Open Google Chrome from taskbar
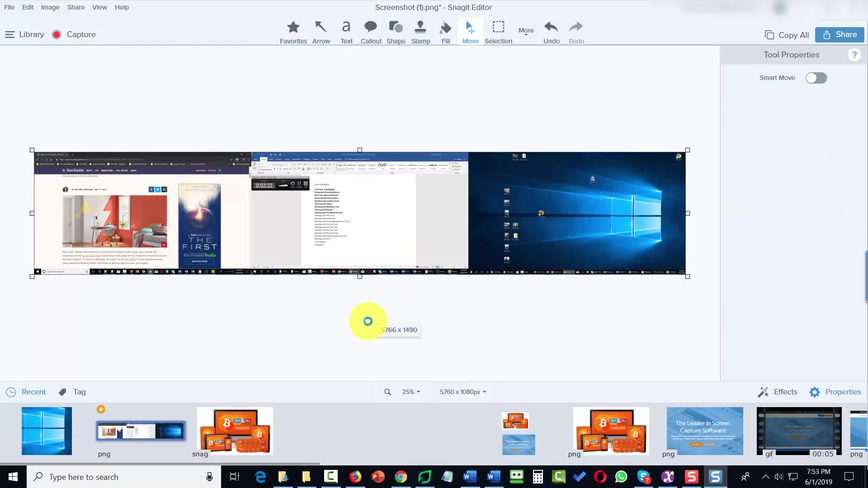 (x=401, y=477)
